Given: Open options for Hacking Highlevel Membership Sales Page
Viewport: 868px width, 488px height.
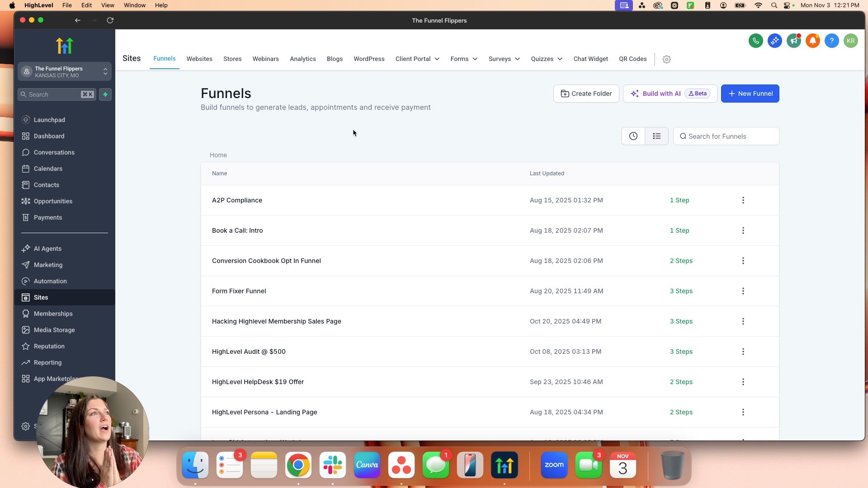Looking at the screenshot, I should [x=743, y=321].
